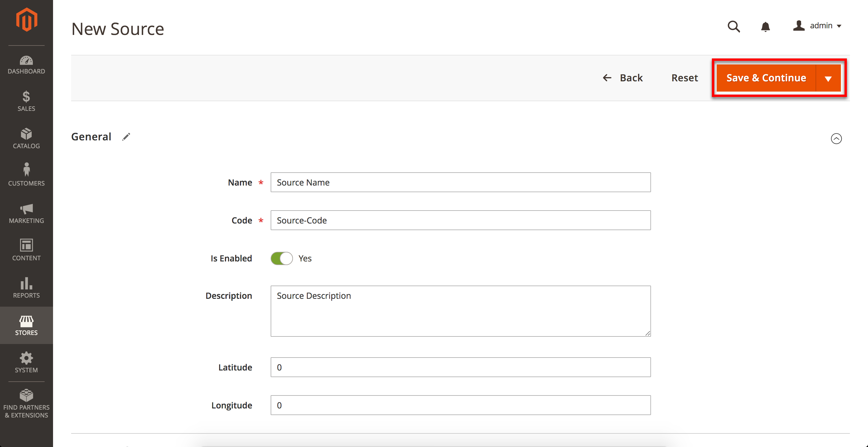Click the Magento logo icon
The image size is (868, 447).
pyautogui.click(x=26, y=20)
